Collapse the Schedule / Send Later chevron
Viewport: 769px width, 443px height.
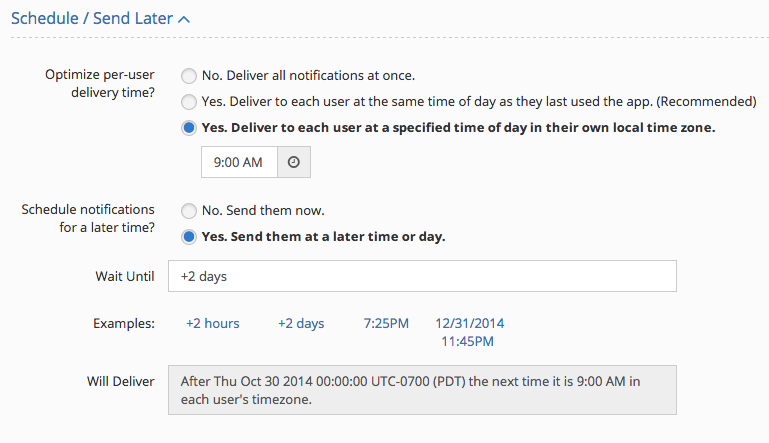[184, 20]
